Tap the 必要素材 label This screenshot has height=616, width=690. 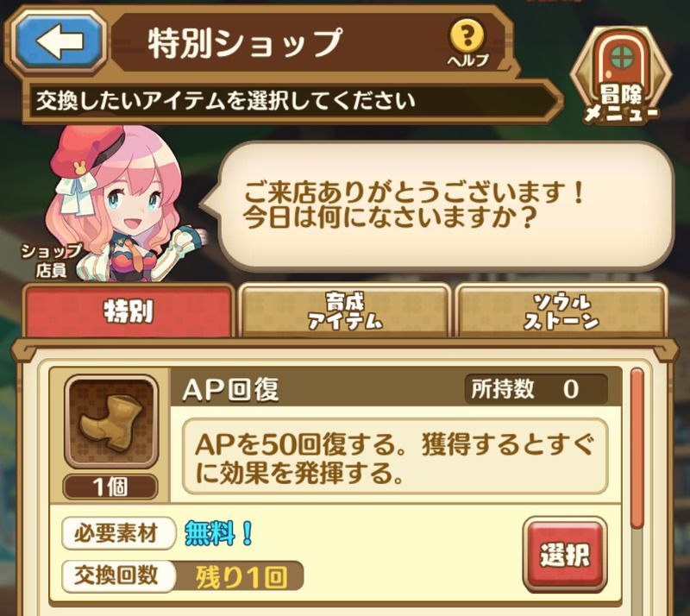[x=117, y=533]
